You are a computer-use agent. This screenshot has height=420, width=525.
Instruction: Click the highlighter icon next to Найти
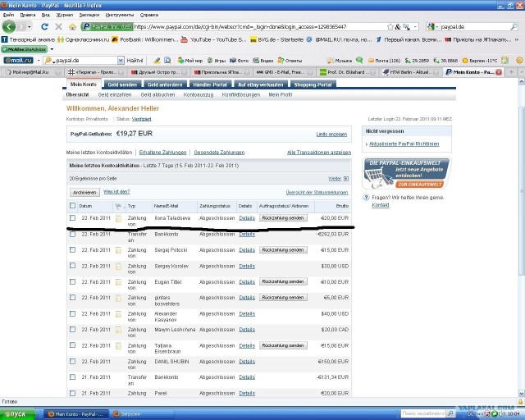(x=157, y=61)
